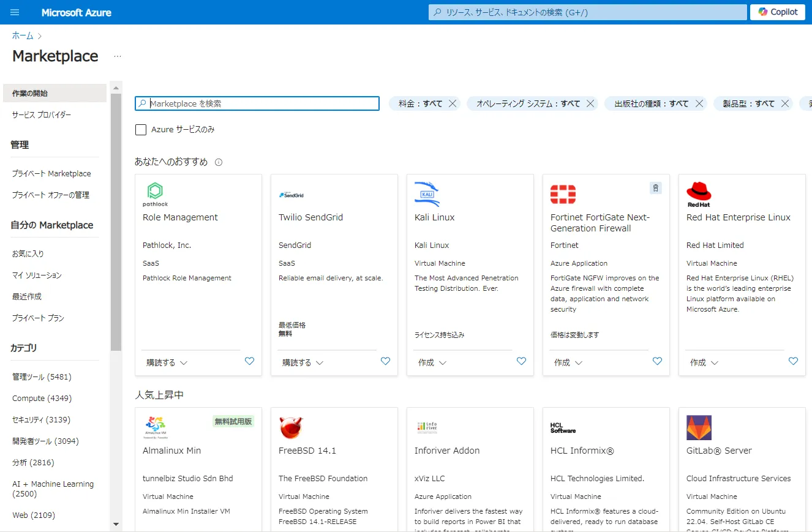Click the badge icon on Fortinet card
This screenshot has width=812, height=532.
[x=655, y=188]
